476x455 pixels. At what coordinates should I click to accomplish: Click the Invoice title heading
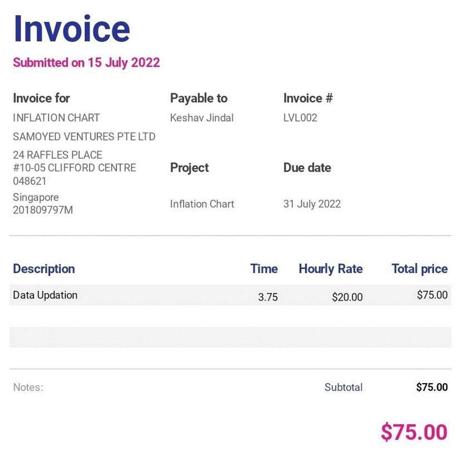(72, 29)
